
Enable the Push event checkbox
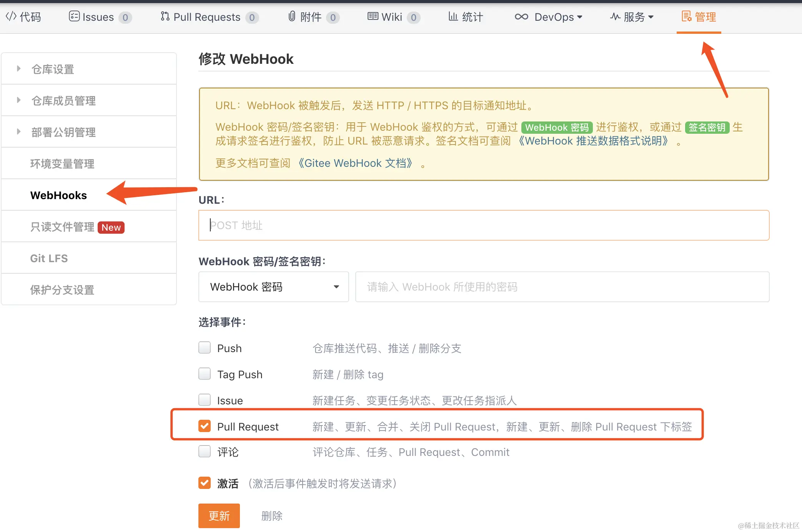click(205, 348)
